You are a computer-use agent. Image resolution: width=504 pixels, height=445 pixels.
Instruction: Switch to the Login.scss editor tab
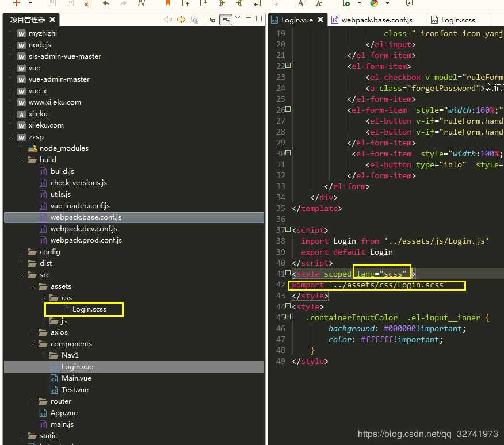458,20
